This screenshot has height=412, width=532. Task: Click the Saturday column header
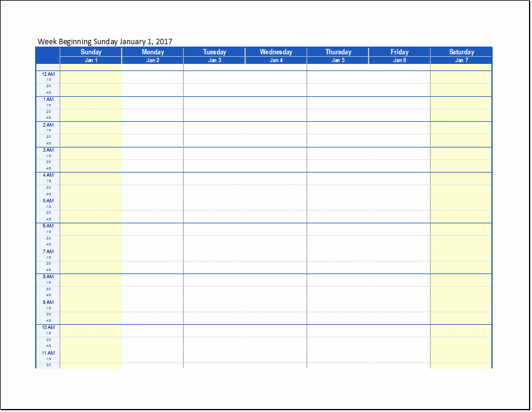coord(462,51)
